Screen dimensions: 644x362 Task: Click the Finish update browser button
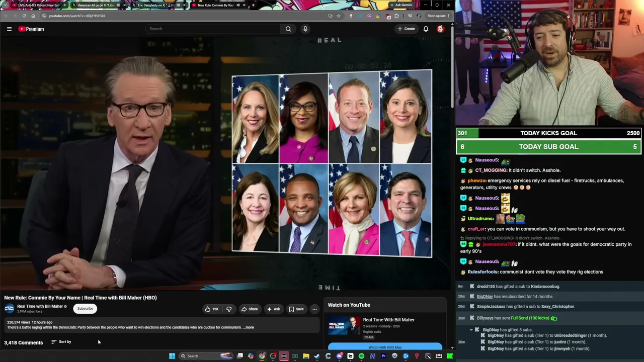[x=438, y=16]
